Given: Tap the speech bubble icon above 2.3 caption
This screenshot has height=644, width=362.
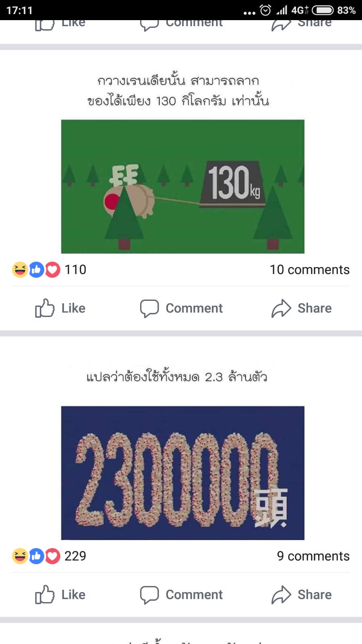Looking at the screenshot, I should (x=149, y=309).
